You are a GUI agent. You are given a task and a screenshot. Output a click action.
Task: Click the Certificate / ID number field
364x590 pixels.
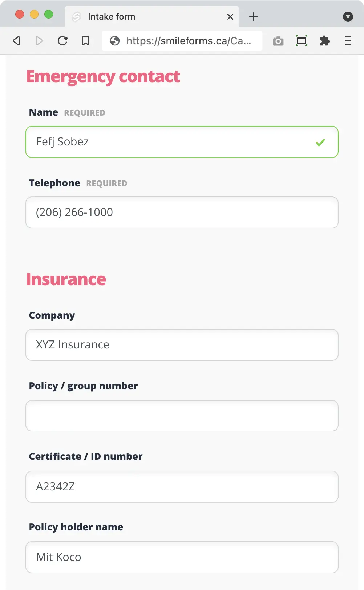[182, 487]
